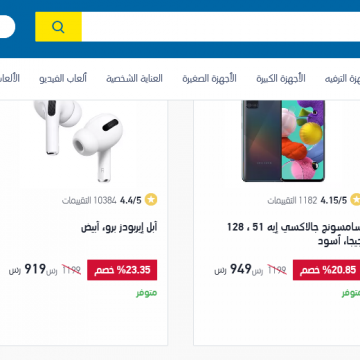Click the star icon beside the 4.15/5 rating

pos(356,200)
